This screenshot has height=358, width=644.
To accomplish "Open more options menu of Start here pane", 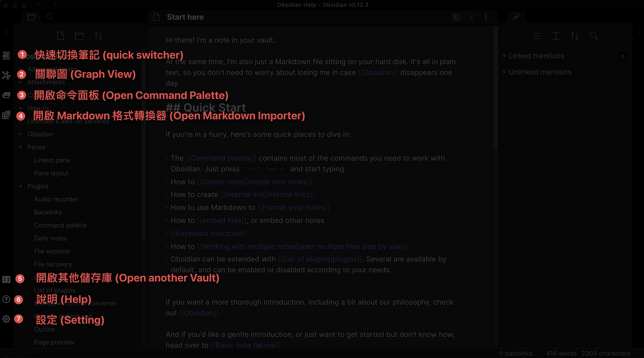I will [x=486, y=17].
